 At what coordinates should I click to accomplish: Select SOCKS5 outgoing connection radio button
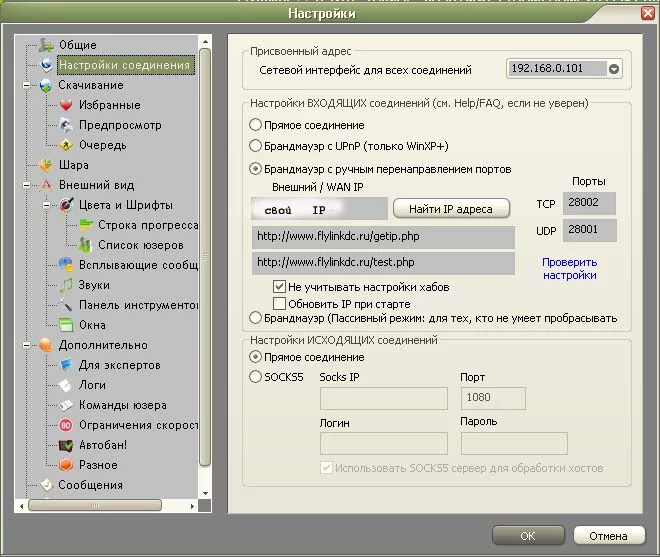click(255, 376)
